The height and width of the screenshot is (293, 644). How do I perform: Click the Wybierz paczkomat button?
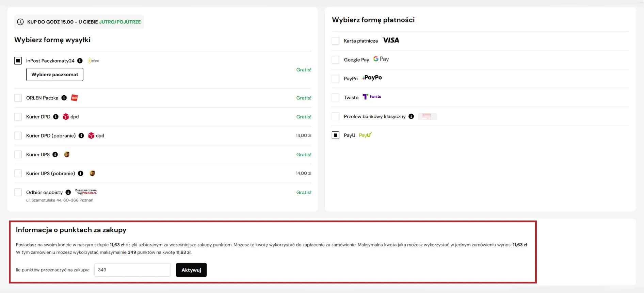(55, 75)
